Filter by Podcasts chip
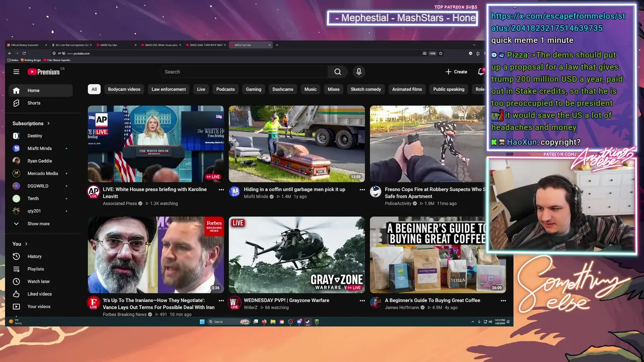The image size is (644, 362). point(225,89)
